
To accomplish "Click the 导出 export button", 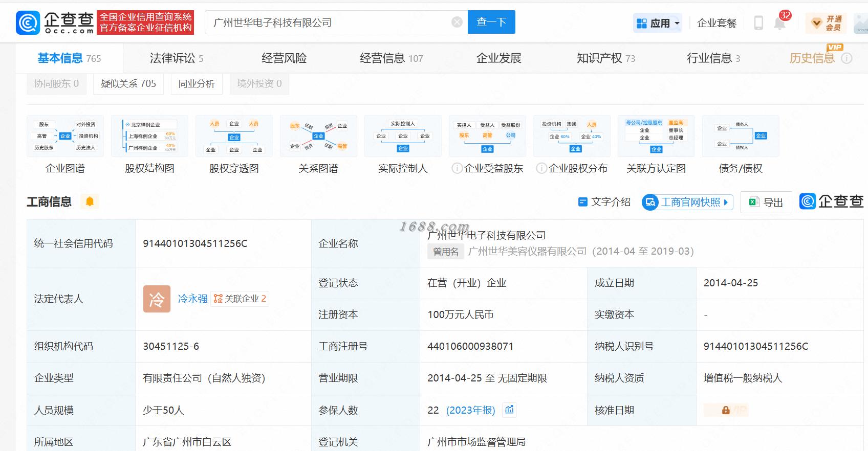I will [x=766, y=202].
